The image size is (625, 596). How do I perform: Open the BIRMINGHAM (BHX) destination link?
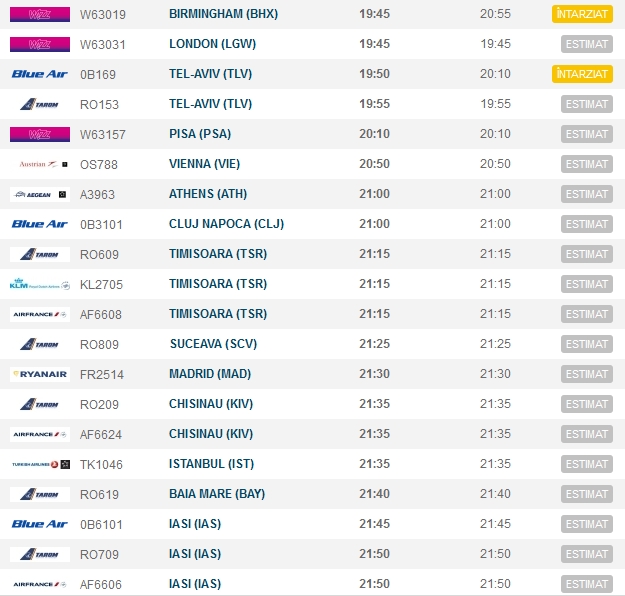tap(223, 14)
